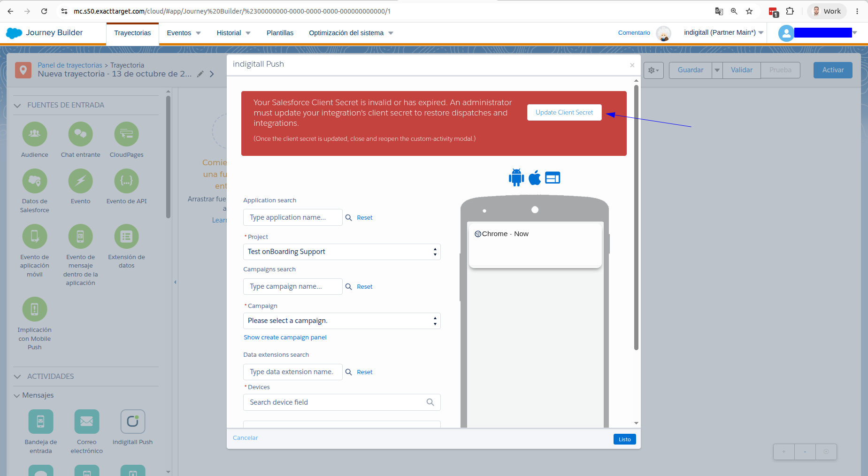
Task: Focus the Type data extension name field
Action: click(x=292, y=372)
